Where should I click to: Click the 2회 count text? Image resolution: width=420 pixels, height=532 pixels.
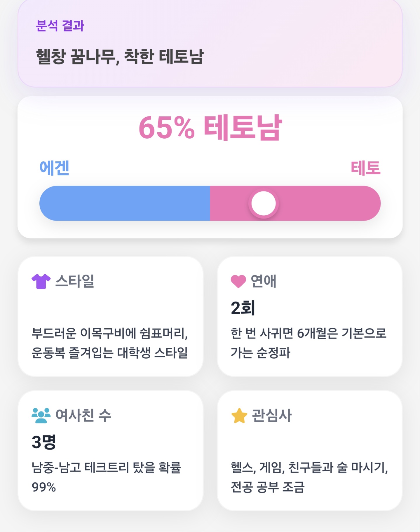pos(243,308)
